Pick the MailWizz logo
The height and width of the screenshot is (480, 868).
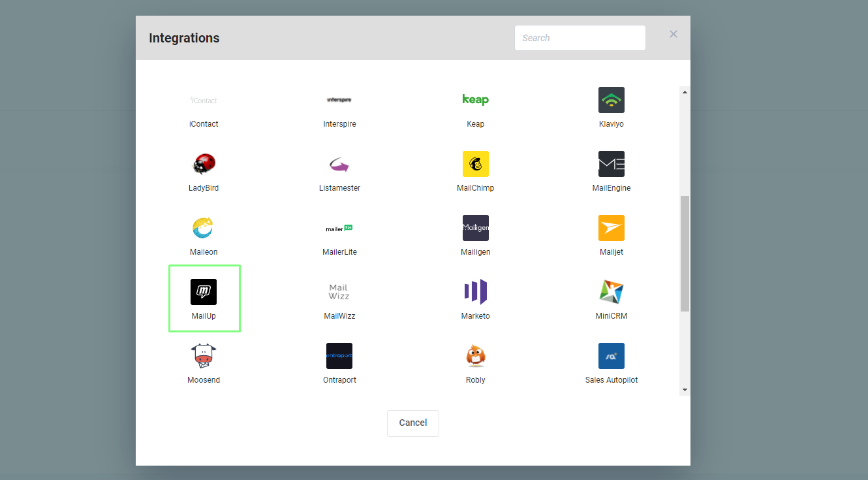click(x=339, y=292)
